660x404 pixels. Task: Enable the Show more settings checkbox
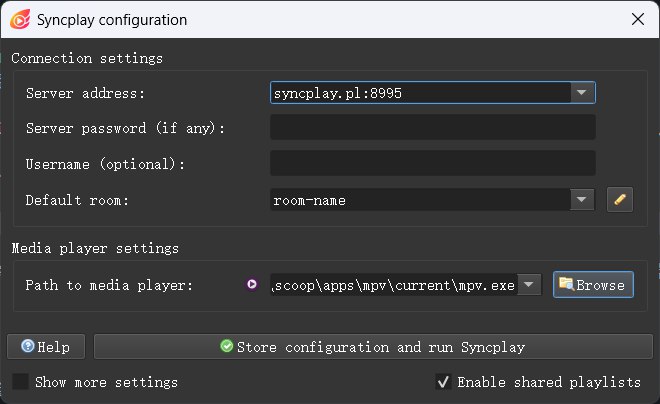21,382
